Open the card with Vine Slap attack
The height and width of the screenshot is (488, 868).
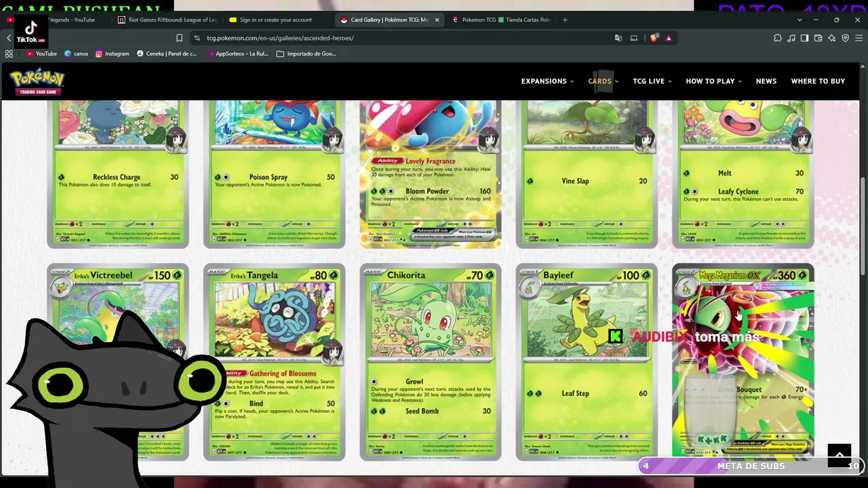click(587, 174)
